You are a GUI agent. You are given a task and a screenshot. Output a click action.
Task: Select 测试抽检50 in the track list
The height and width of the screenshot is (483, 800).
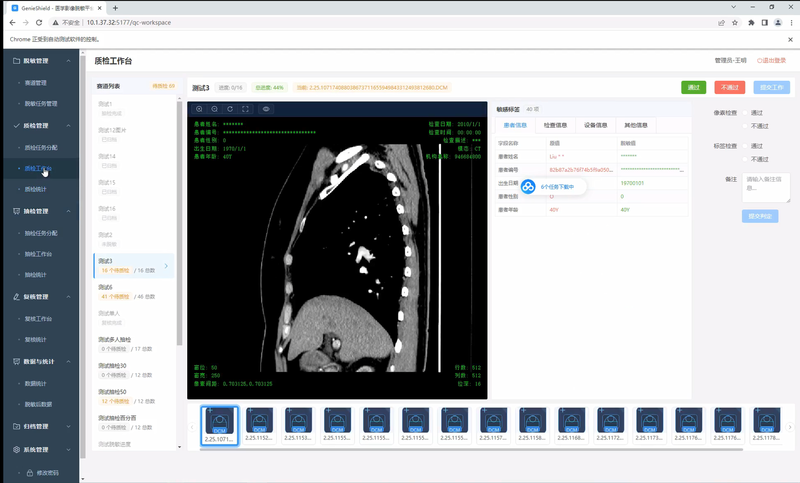(134, 396)
